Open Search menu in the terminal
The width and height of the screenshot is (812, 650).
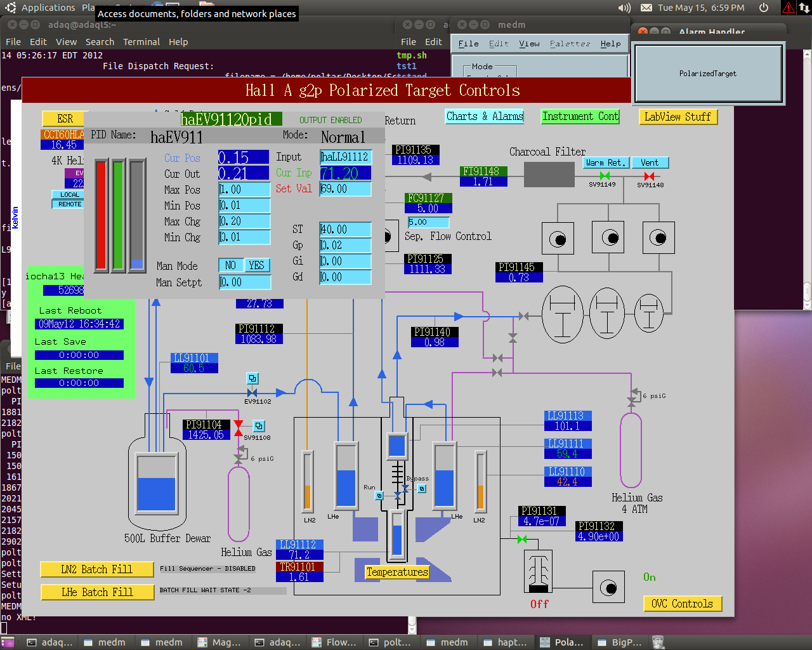coord(100,42)
